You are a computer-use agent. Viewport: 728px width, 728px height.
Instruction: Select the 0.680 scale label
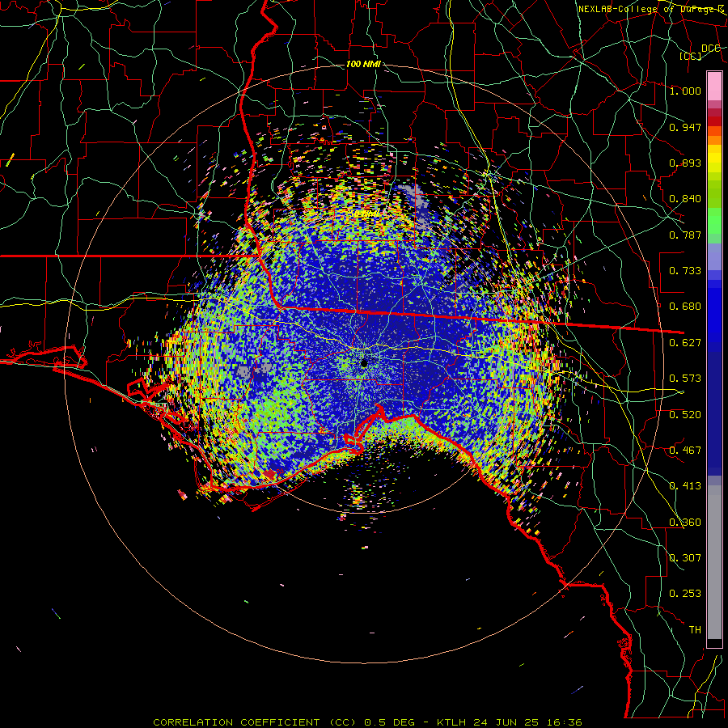tap(685, 307)
